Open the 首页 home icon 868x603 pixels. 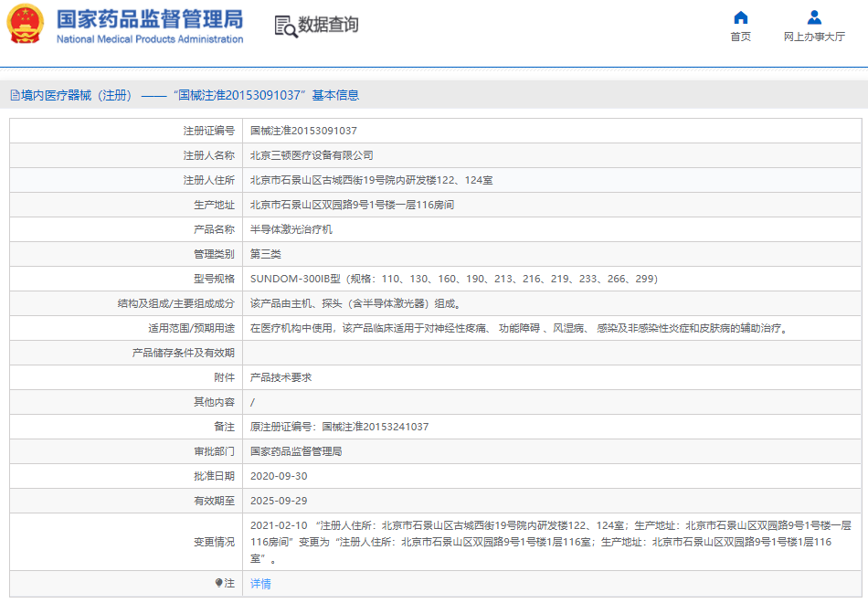[741, 17]
